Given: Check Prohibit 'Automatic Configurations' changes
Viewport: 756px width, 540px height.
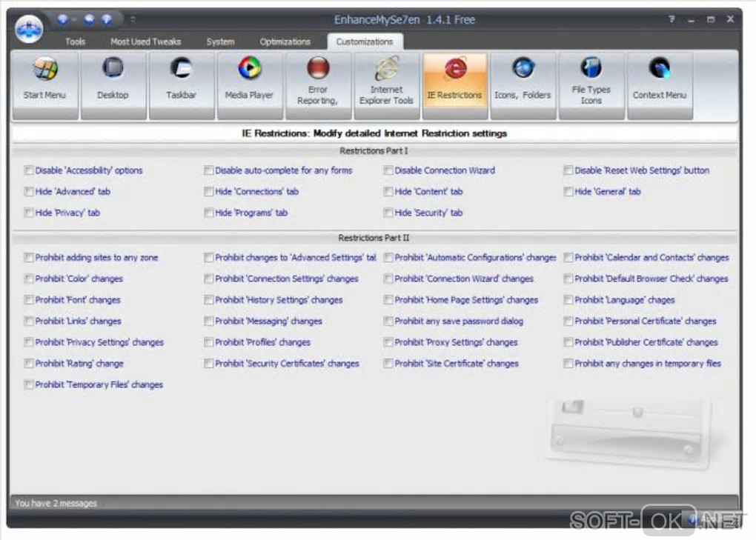Looking at the screenshot, I should [388, 257].
